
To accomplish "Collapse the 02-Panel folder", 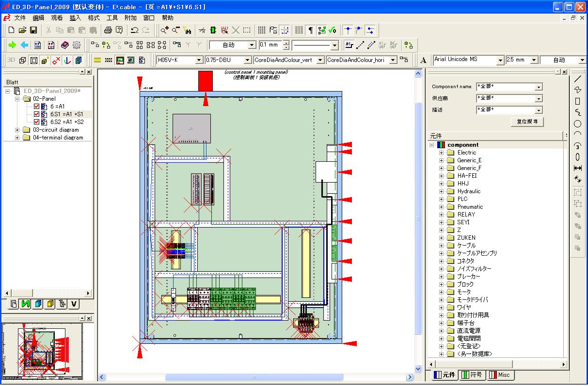I will 17,99.
